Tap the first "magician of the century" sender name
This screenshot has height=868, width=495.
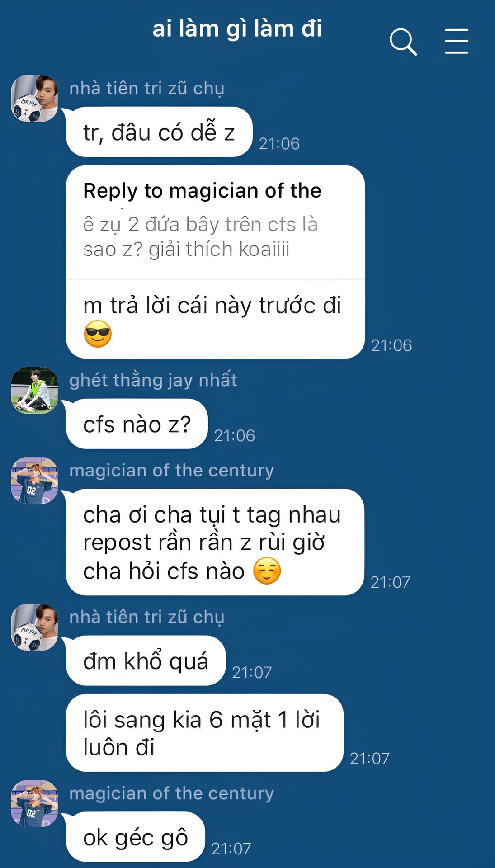pyautogui.click(x=171, y=471)
